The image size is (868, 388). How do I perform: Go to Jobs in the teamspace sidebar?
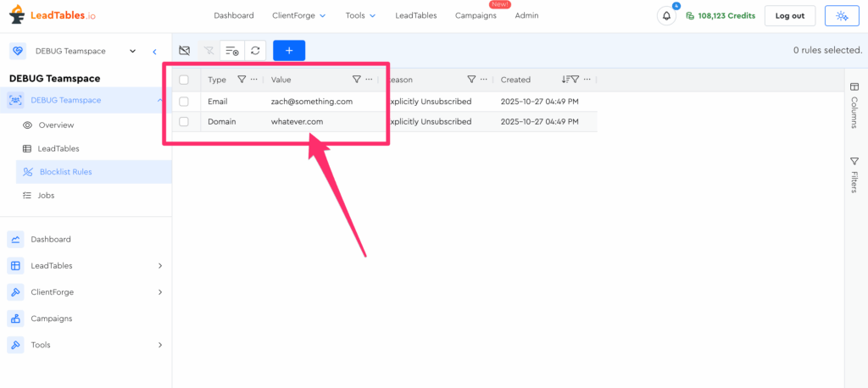coord(46,195)
